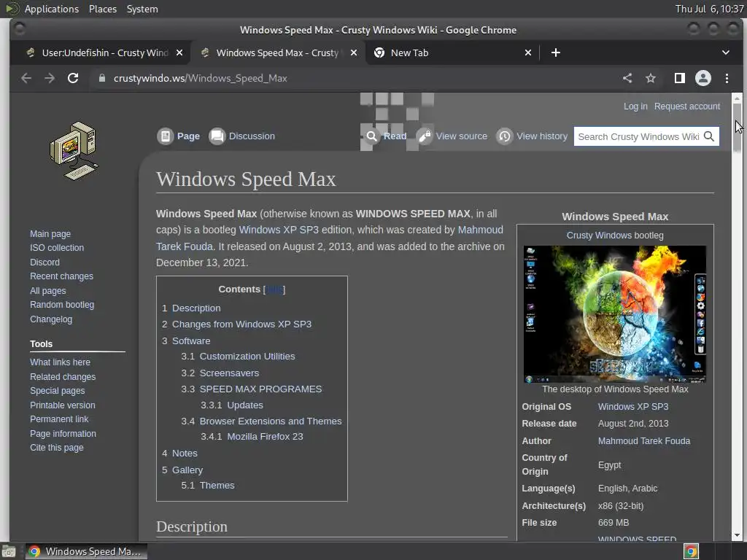Image resolution: width=747 pixels, height=560 pixels.
Task: Open Chrome side panel
Action: 680,78
